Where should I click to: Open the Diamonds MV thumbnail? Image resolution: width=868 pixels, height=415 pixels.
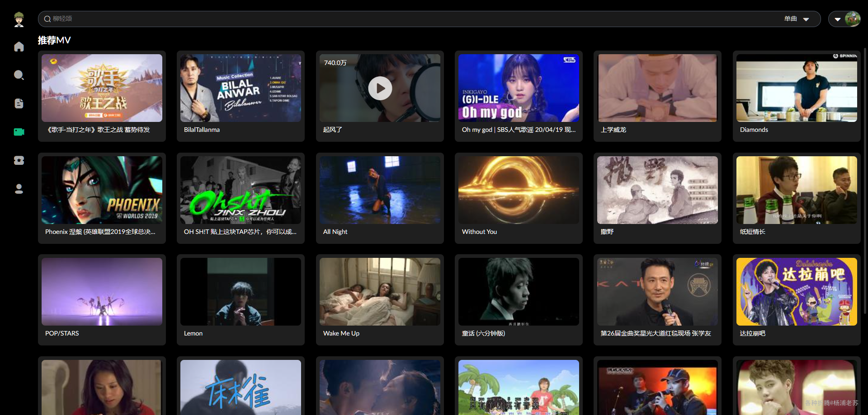[x=797, y=88]
